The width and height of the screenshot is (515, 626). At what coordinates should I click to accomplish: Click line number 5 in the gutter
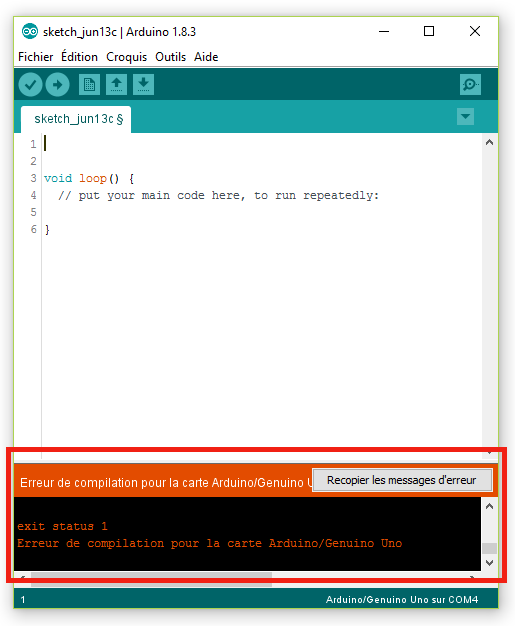click(x=34, y=212)
